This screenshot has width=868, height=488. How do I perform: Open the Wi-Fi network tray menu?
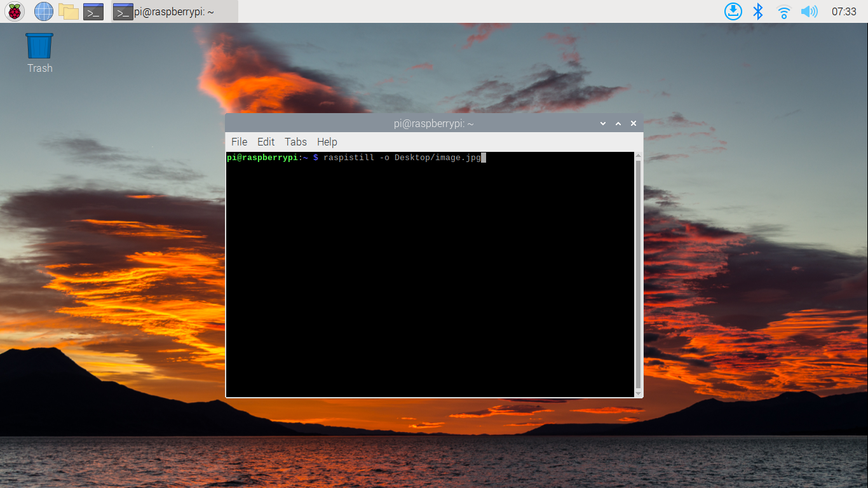[784, 11]
